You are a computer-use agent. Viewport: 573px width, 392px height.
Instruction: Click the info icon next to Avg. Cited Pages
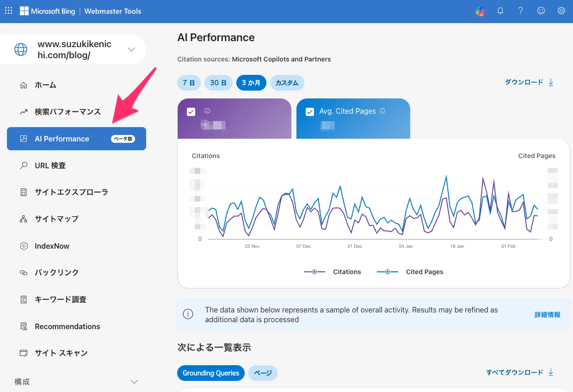click(382, 111)
